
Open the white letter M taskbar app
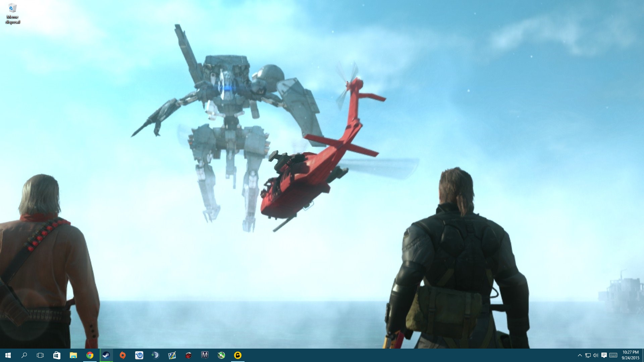[205, 355]
